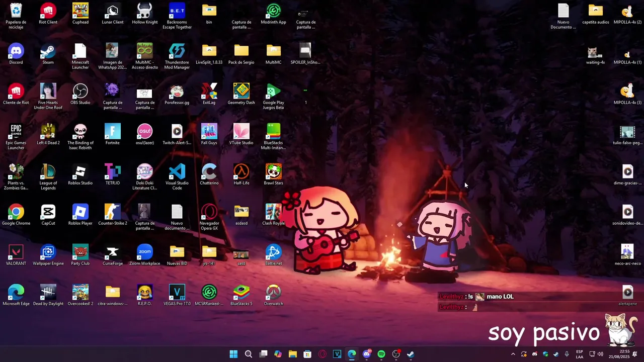This screenshot has height=362, width=644.
Task: Select the League of Legends icon
Action: tap(48, 177)
